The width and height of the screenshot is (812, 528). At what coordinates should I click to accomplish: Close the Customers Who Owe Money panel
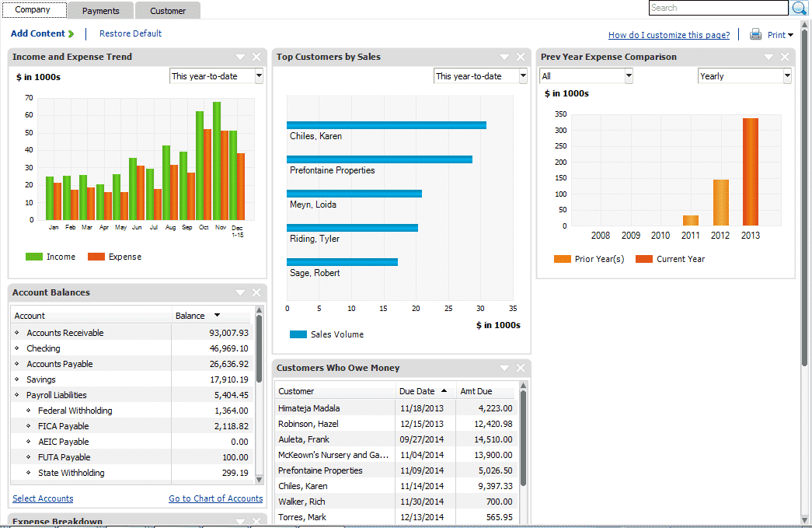(521, 368)
